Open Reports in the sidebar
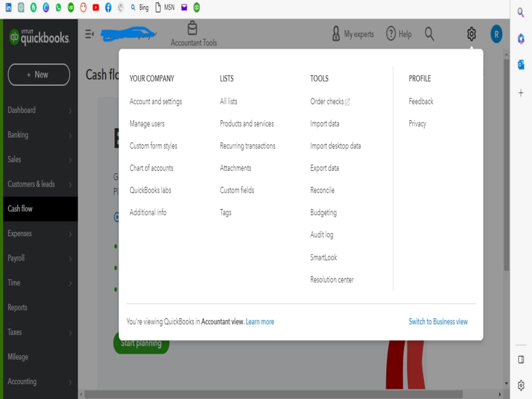The height and width of the screenshot is (399, 532). (x=18, y=307)
